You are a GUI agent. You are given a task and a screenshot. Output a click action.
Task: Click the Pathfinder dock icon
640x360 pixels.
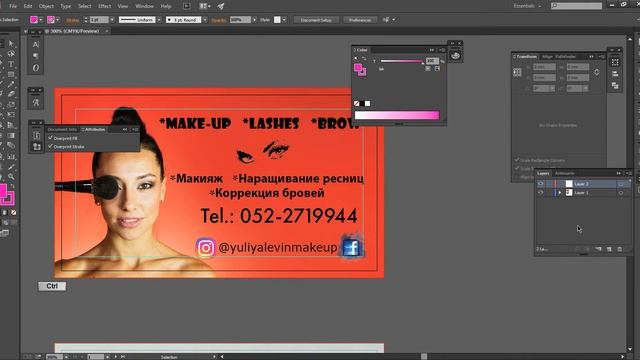615,85
